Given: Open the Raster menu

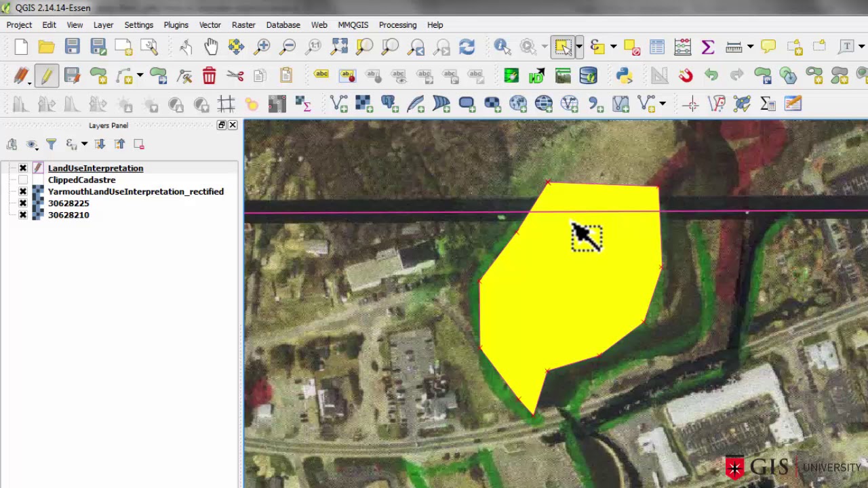Looking at the screenshot, I should tap(243, 25).
